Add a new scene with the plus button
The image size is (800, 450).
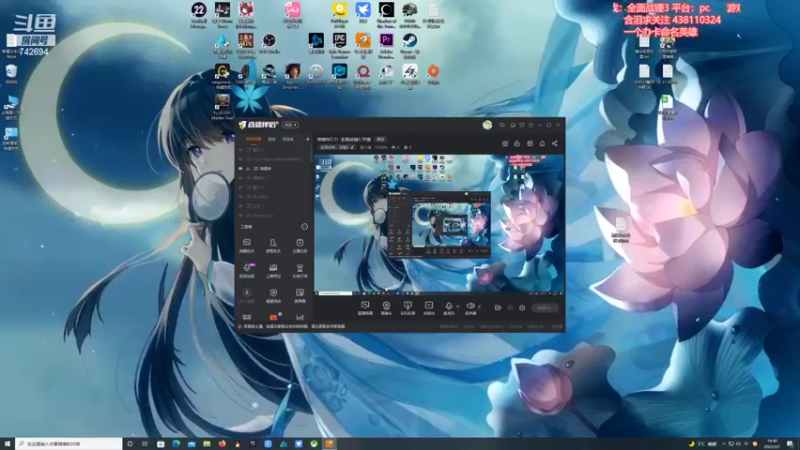coord(307,139)
